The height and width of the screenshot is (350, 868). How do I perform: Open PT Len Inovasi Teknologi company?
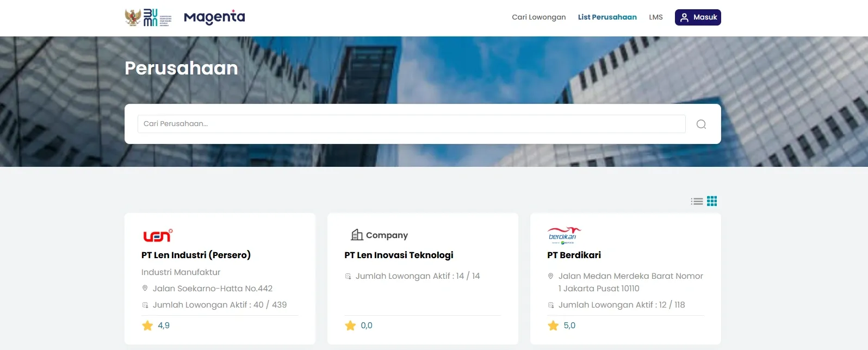pyautogui.click(x=399, y=255)
